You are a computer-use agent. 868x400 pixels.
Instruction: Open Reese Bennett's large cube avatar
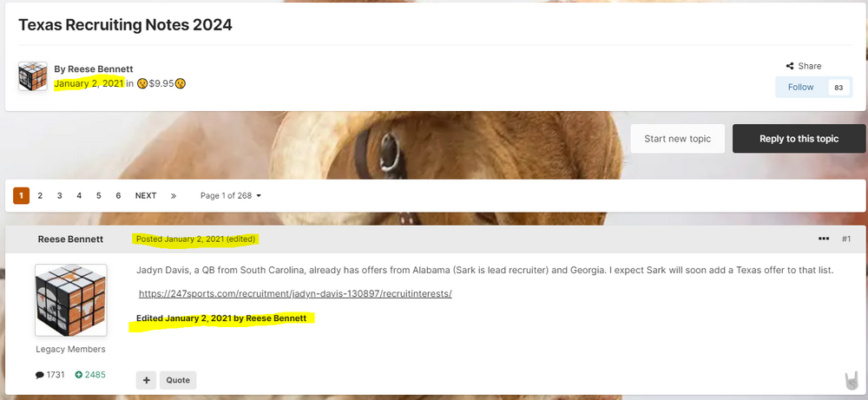(x=71, y=300)
